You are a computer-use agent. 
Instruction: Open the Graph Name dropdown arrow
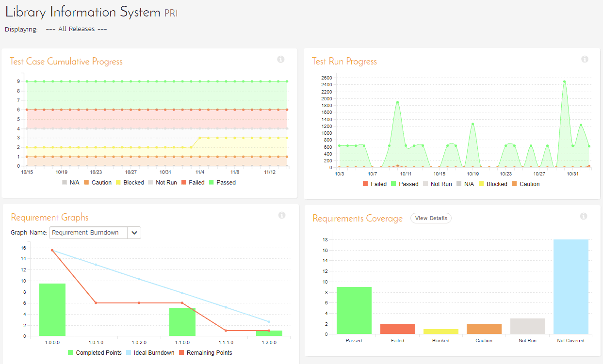tap(134, 233)
